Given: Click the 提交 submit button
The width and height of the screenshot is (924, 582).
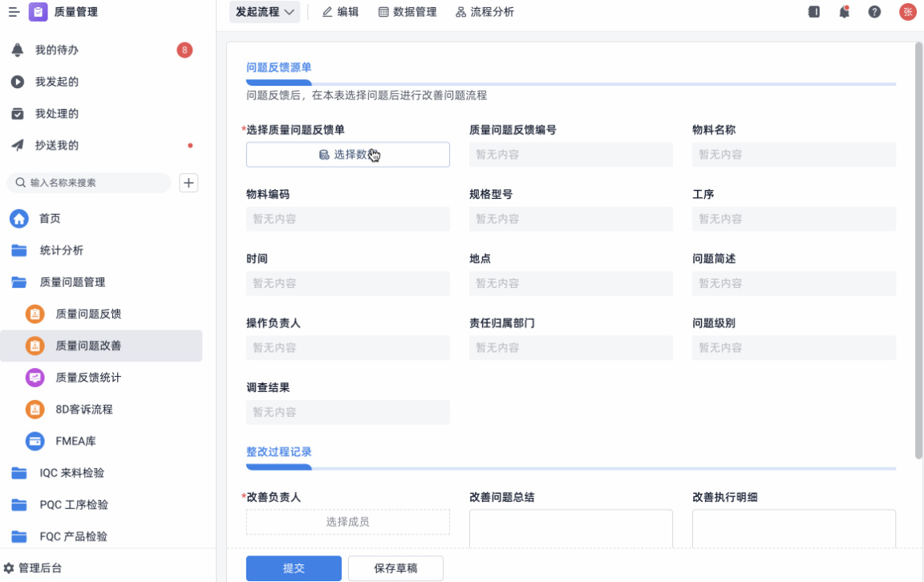Looking at the screenshot, I should (x=294, y=568).
